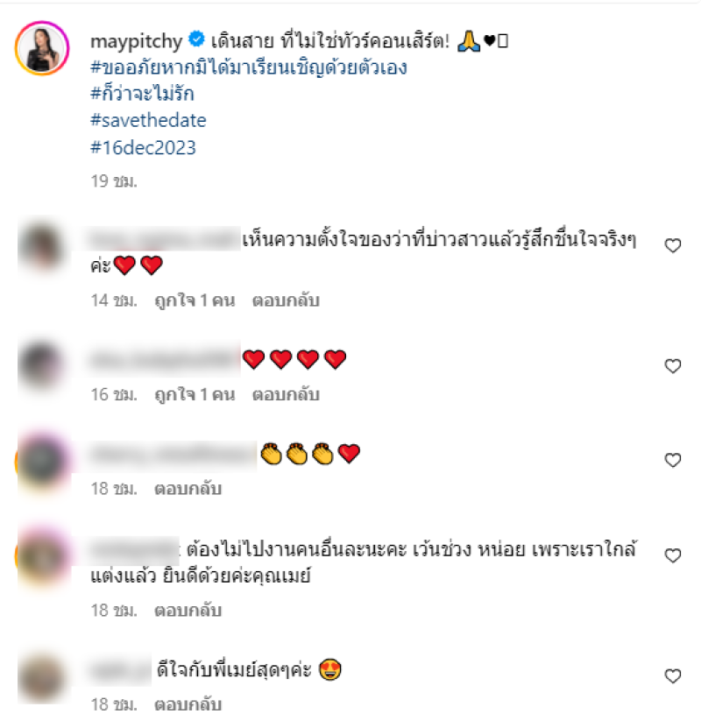Open maypitchy's profile picture story
This screenshot has width=701, height=728.
pos(42,48)
